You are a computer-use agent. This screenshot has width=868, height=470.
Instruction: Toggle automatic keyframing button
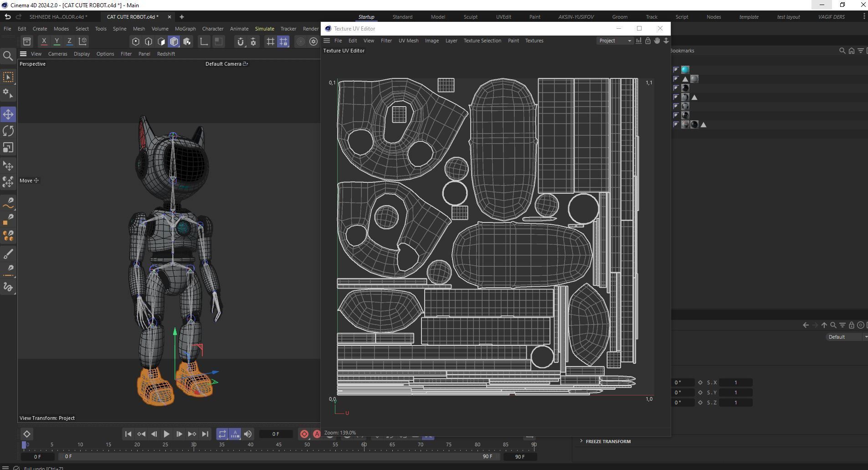pyautogui.click(x=317, y=434)
